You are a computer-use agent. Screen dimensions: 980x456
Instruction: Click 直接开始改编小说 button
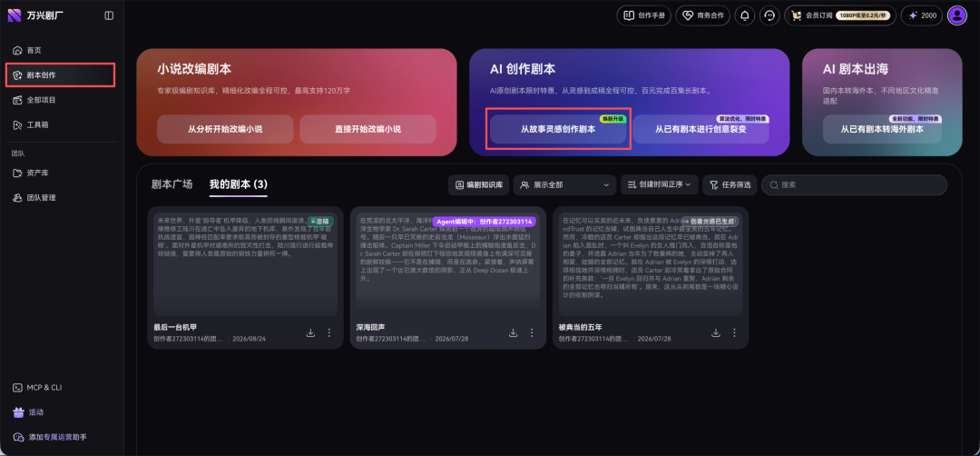coord(367,130)
